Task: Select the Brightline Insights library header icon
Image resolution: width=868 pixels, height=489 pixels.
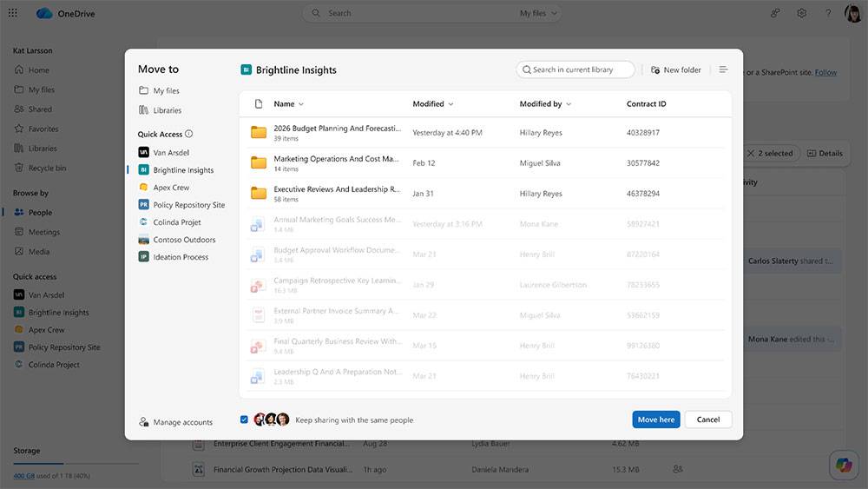Action: (x=246, y=69)
